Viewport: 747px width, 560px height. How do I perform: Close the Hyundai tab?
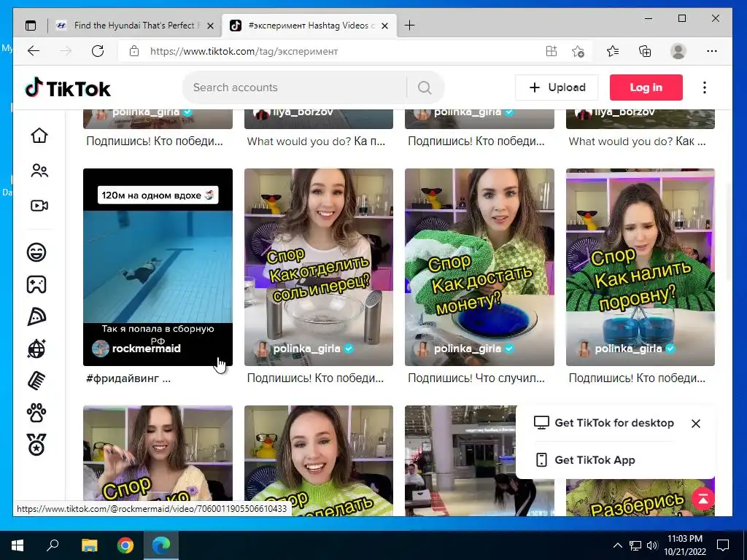click(210, 26)
